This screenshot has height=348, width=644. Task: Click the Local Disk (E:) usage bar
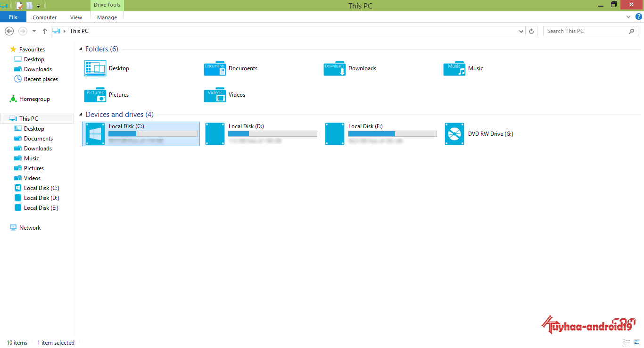392,134
